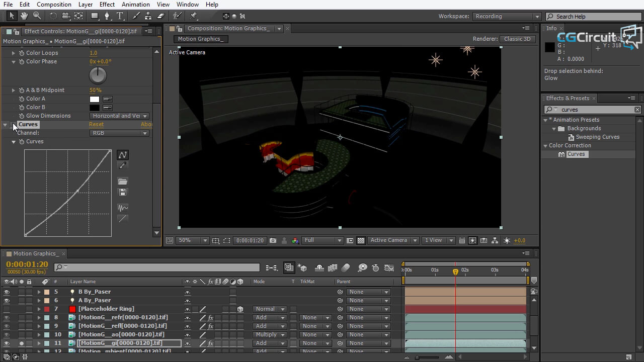This screenshot has height=362, width=644.
Task: Hide the B By_Paser layer
Action: (x=7, y=292)
